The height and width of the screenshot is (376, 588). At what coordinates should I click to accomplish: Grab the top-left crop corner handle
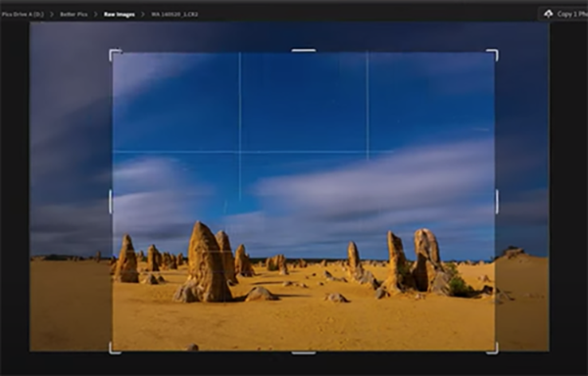tap(115, 54)
